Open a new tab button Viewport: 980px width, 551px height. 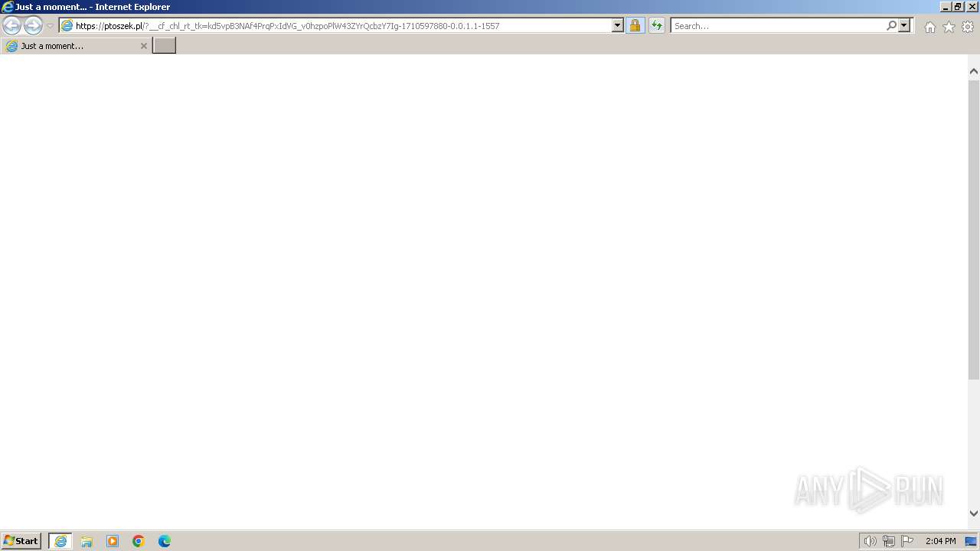165,46
